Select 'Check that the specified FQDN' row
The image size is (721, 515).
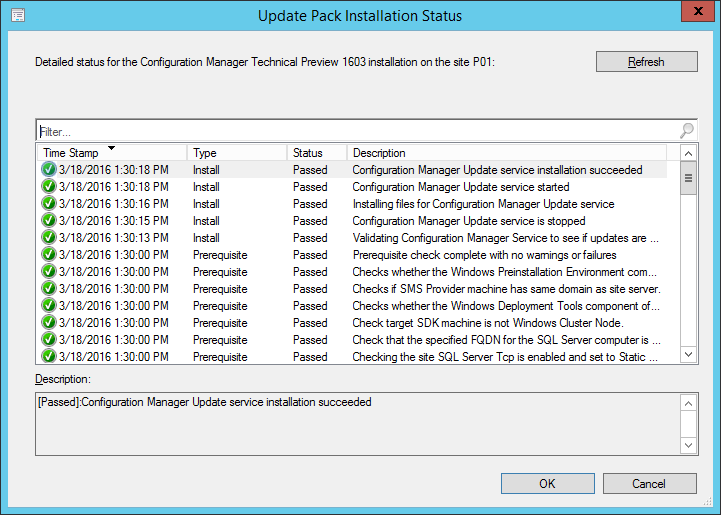(x=352, y=340)
